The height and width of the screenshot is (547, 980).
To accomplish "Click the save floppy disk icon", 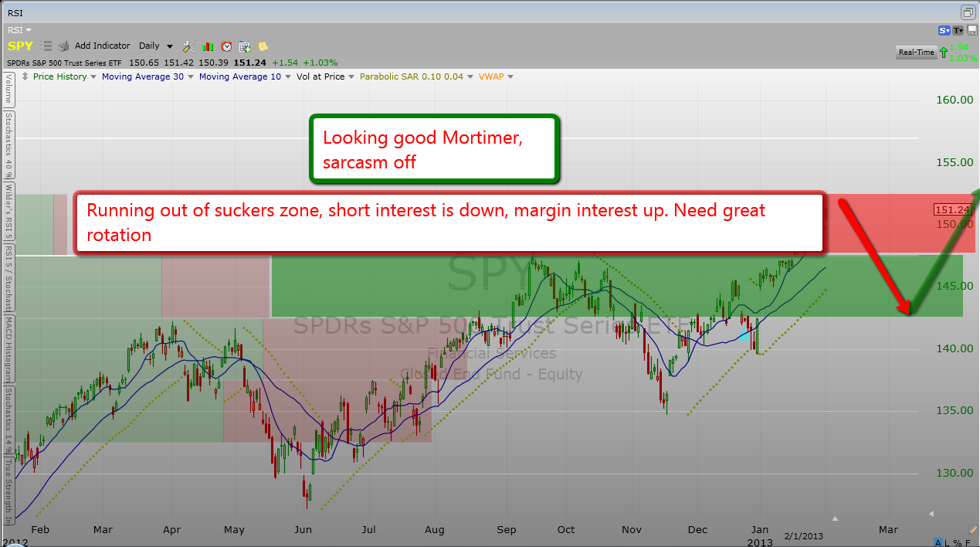I will 972,30.
